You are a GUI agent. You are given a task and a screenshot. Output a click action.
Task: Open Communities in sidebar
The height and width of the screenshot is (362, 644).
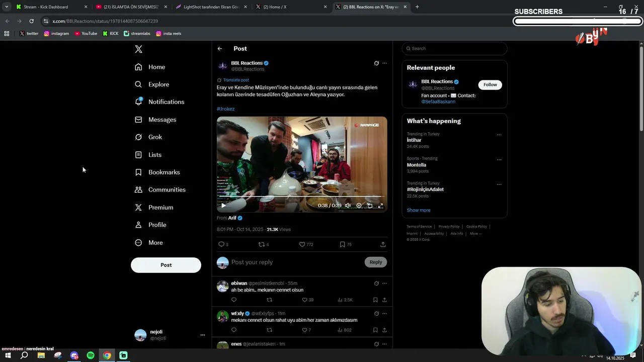pyautogui.click(x=160, y=190)
